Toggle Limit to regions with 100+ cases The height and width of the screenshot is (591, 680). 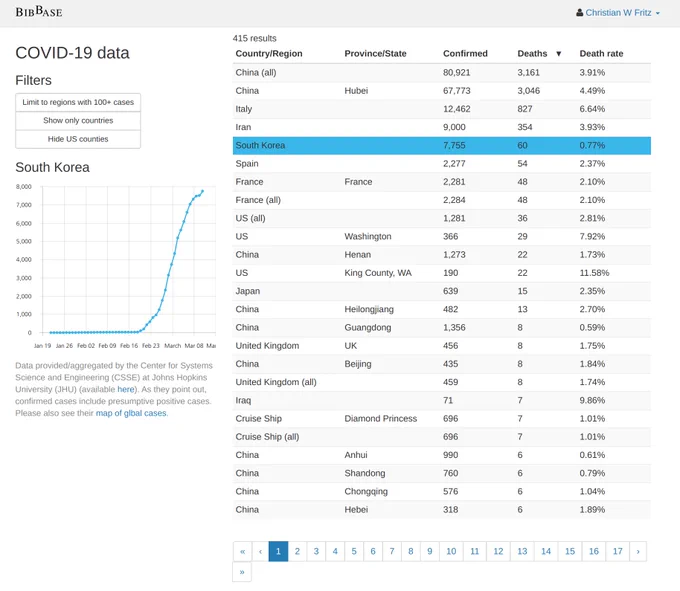point(78,102)
